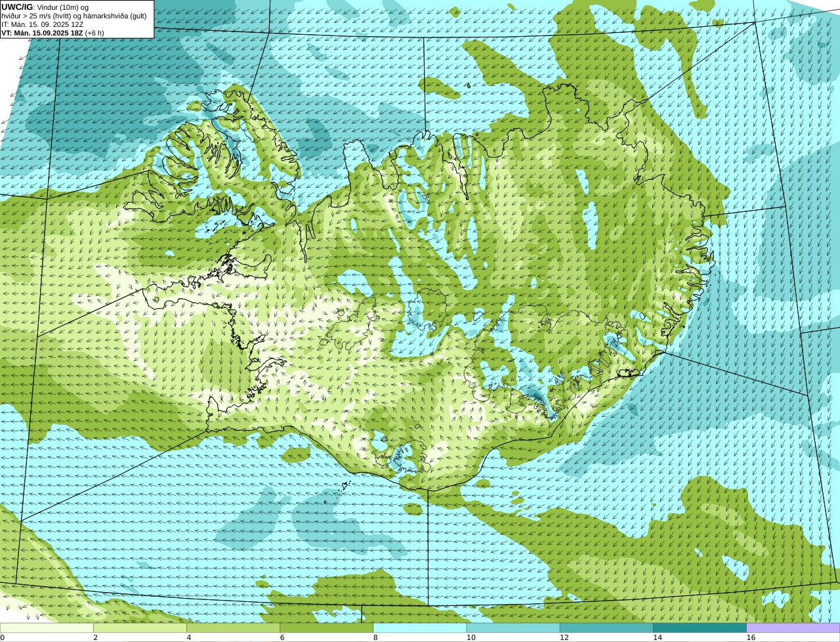Click the initial time 'IT: Mán. 15. 09. 2025 12Z'

pyautogui.click(x=42, y=24)
